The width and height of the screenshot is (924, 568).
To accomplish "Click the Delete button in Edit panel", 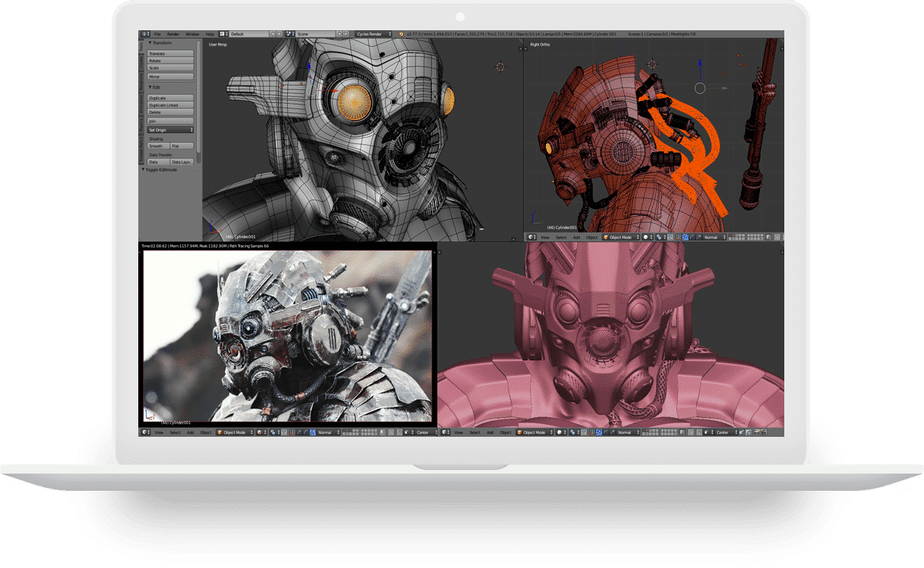I will coord(171,112).
